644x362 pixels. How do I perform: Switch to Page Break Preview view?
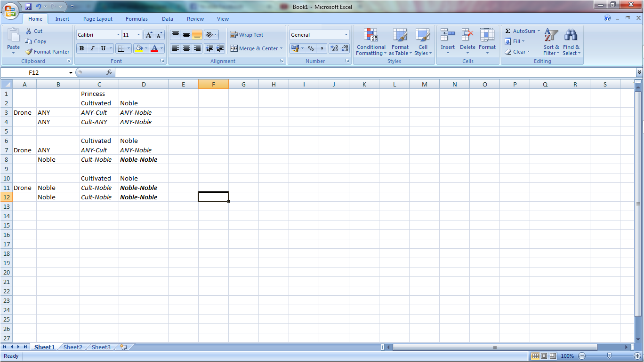point(553,356)
